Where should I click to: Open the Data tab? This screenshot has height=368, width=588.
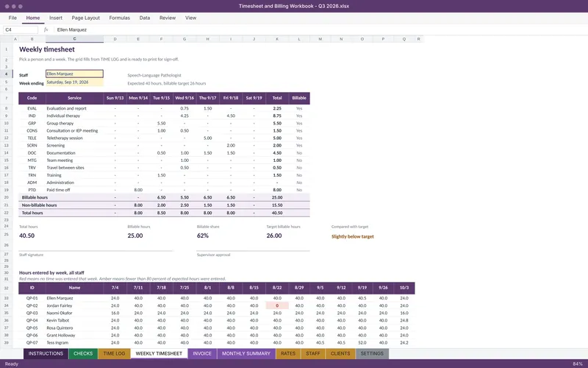point(145,18)
